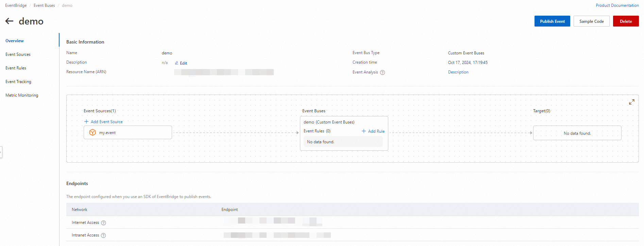Go to Event Sources in sidebar

coord(18,54)
